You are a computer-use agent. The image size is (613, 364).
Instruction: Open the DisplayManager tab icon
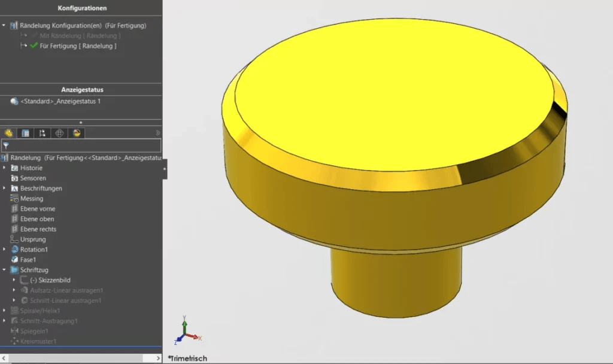click(x=76, y=133)
